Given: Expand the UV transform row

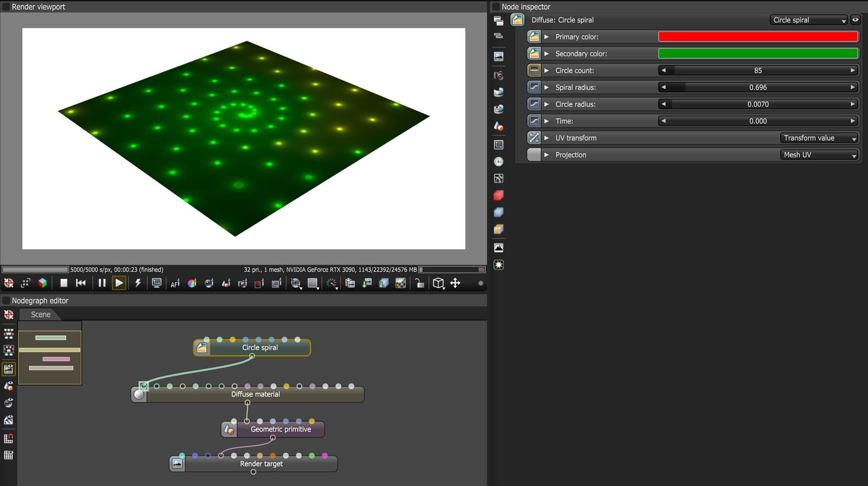Looking at the screenshot, I should coord(547,138).
